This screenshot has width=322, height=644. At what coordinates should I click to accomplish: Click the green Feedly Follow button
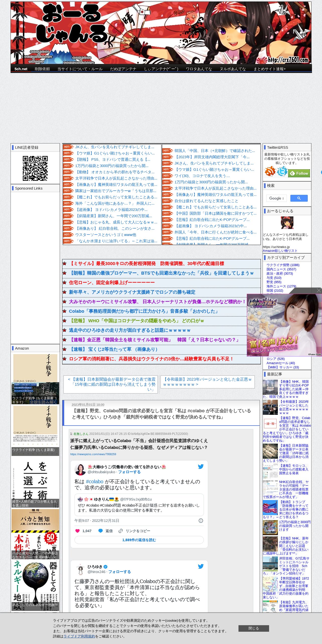tap(299, 173)
